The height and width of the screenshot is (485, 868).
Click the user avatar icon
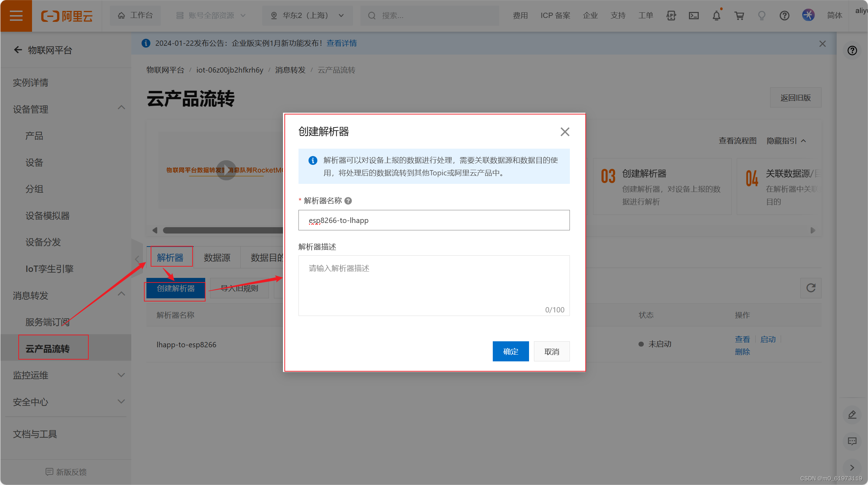808,15
